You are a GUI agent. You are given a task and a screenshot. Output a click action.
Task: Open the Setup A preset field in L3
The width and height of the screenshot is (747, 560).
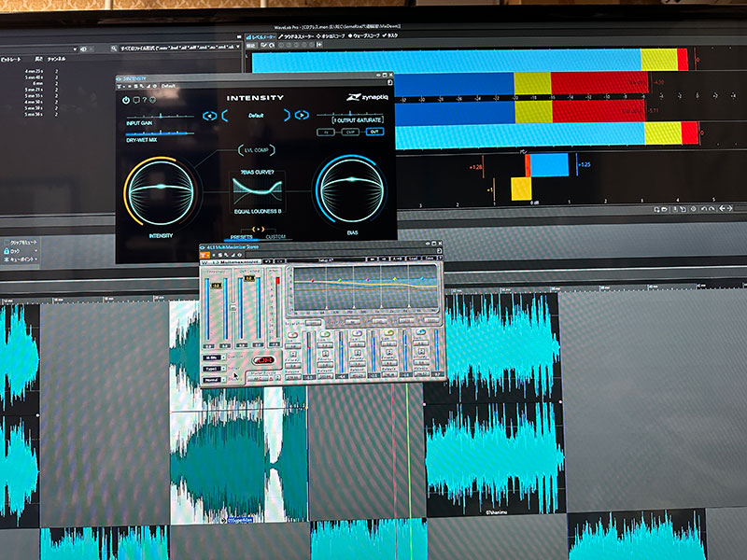(325, 260)
